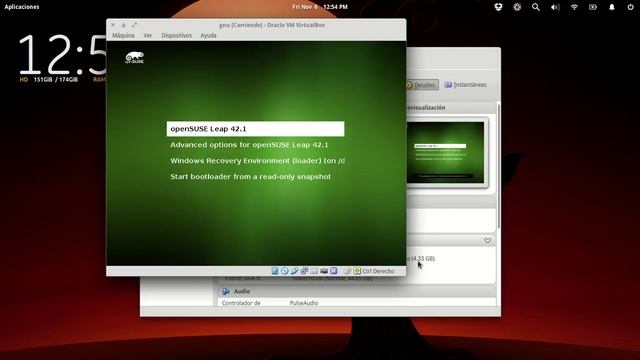Click the HD 151GiB / 174GiB desktop widget
The height and width of the screenshot is (360, 640).
[x=49, y=80]
